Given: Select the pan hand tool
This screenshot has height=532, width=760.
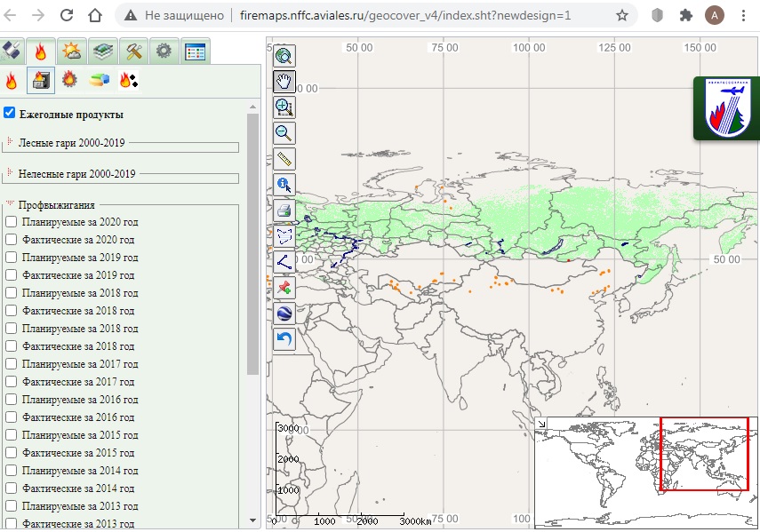Looking at the screenshot, I should coord(284,82).
